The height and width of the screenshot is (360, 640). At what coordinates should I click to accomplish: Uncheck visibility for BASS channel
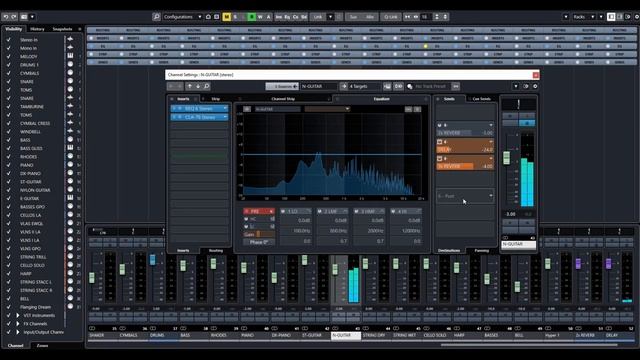pos(9,140)
